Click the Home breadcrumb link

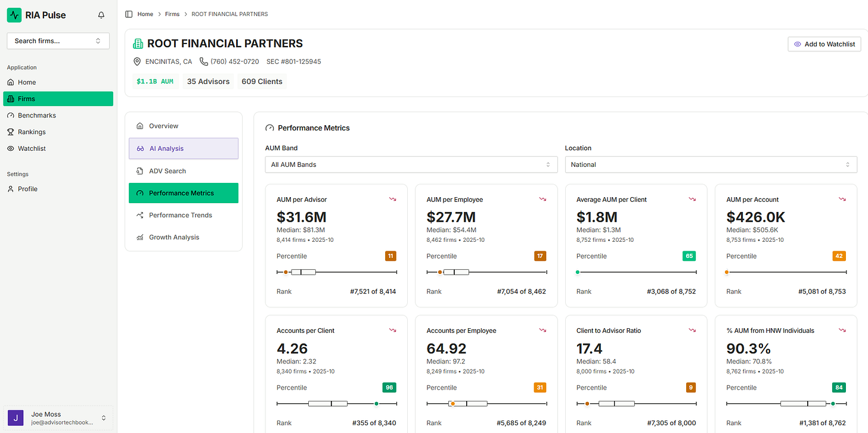click(145, 14)
